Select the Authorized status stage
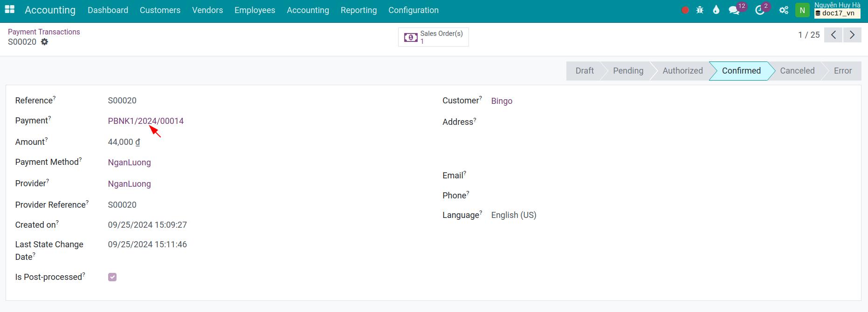868x312 pixels. coord(682,71)
